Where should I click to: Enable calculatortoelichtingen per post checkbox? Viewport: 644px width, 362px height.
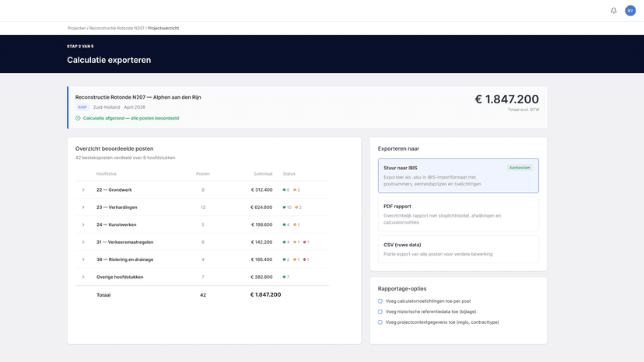point(380,301)
